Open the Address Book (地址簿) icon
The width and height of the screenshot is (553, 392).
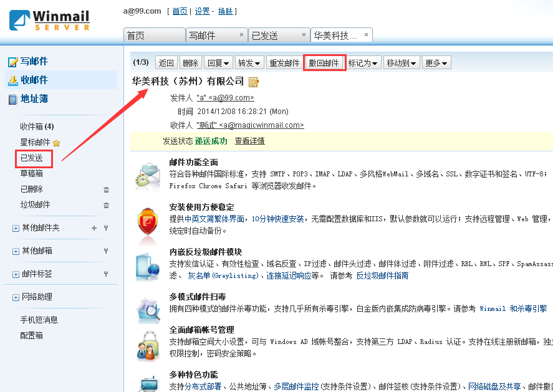click(x=12, y=99)
